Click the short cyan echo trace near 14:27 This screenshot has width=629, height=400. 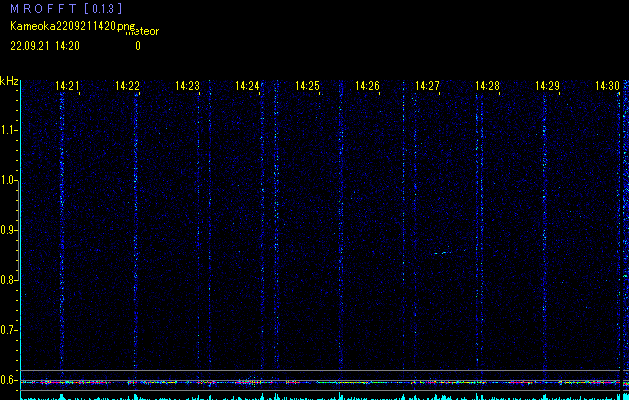[443, 253]
